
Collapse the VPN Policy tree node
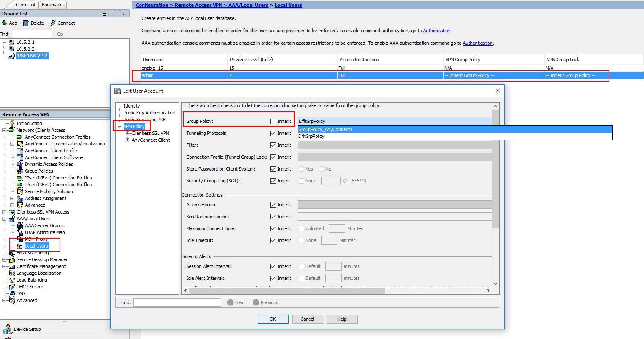point(120,126)
